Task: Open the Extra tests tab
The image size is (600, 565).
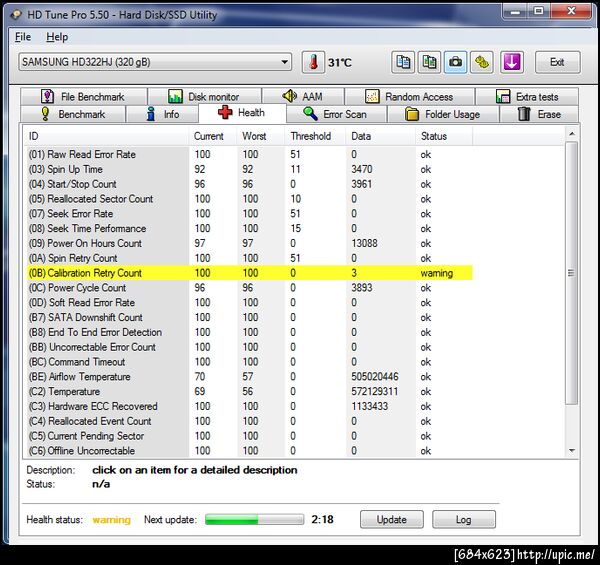Action: coord(527,96)
